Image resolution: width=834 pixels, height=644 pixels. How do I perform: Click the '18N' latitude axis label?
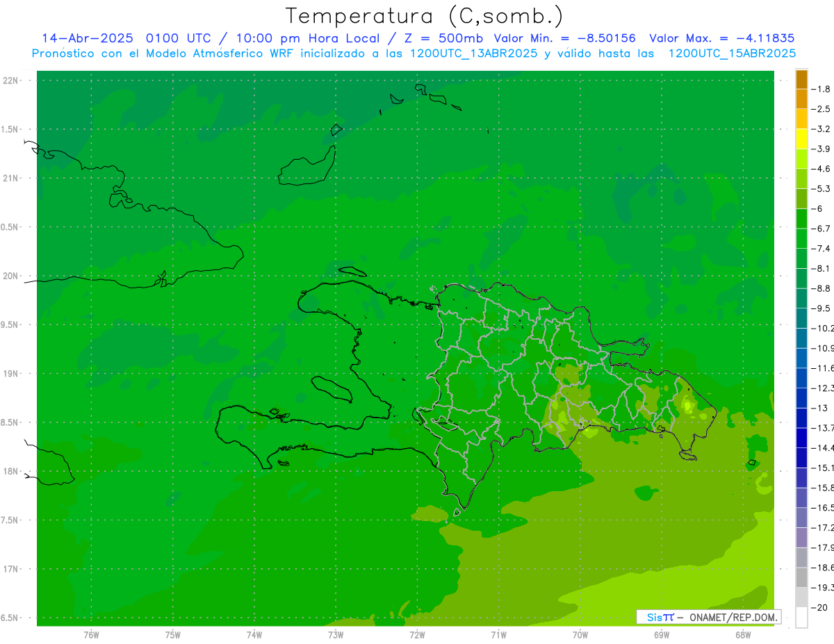10,471
